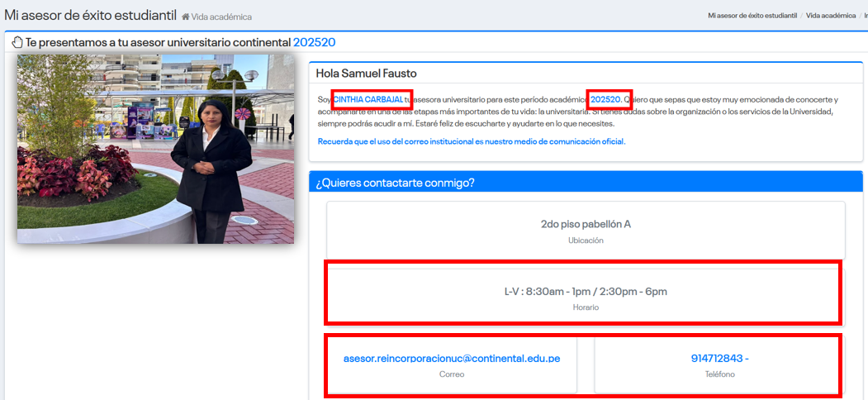Click the hand icon before Te presentamos
Screen dimensions: 868x400
(17, 43)
